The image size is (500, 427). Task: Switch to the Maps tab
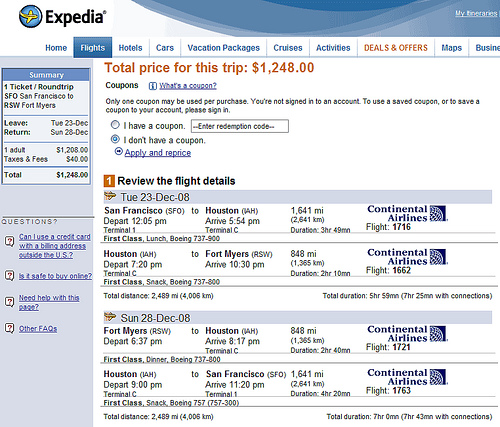[451, 48]
